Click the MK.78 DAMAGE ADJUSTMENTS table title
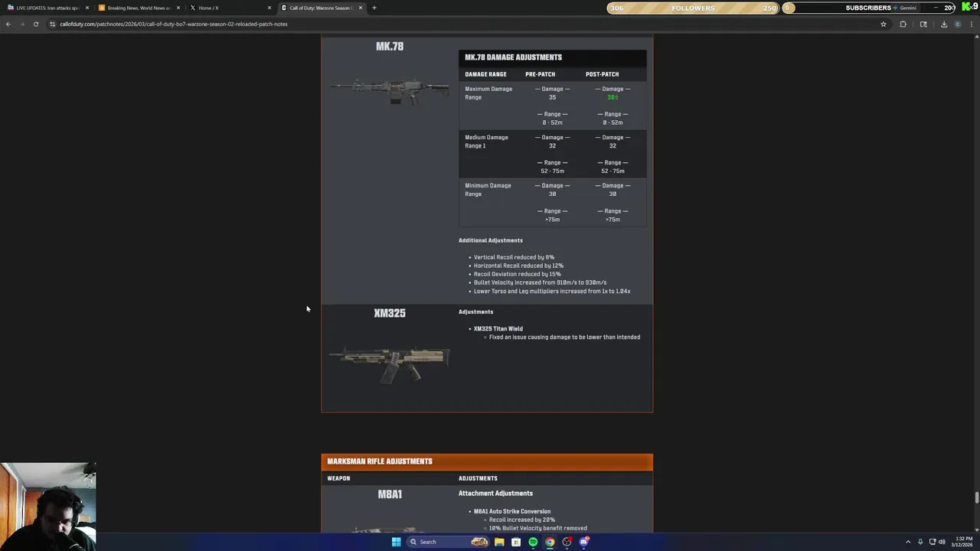The height and width of the screenshot is (551, 980). (513, 57)
